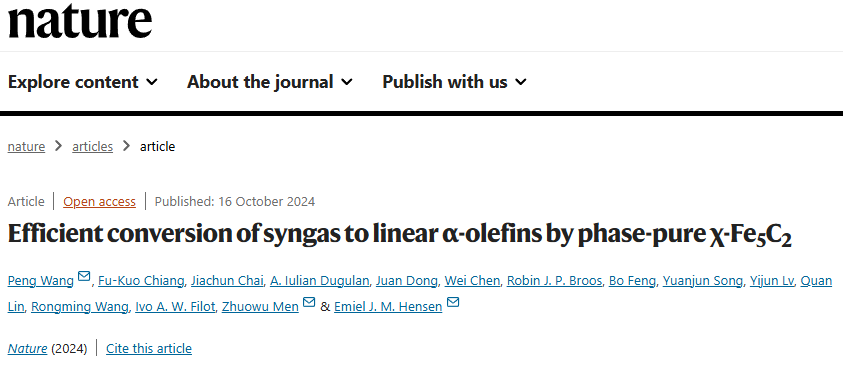Select author A. Iulian Dugulan
The height and width of the screenshot is (365, 843).
320,281
